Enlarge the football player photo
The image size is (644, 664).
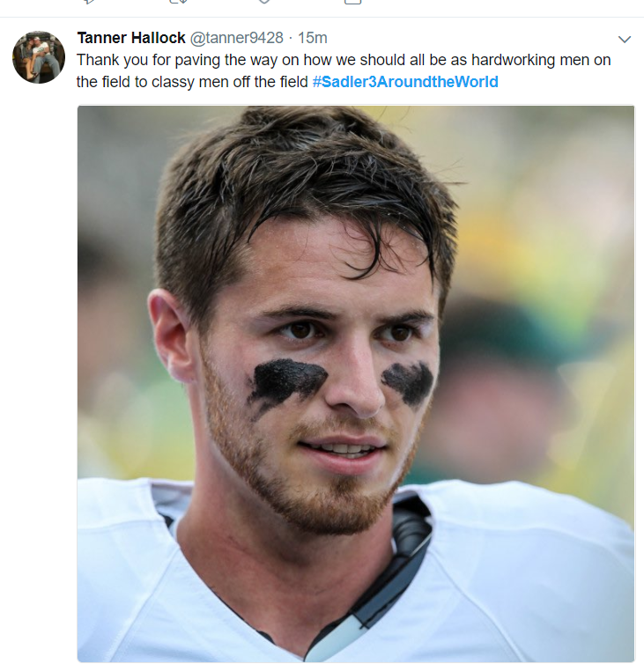point(356,383)
